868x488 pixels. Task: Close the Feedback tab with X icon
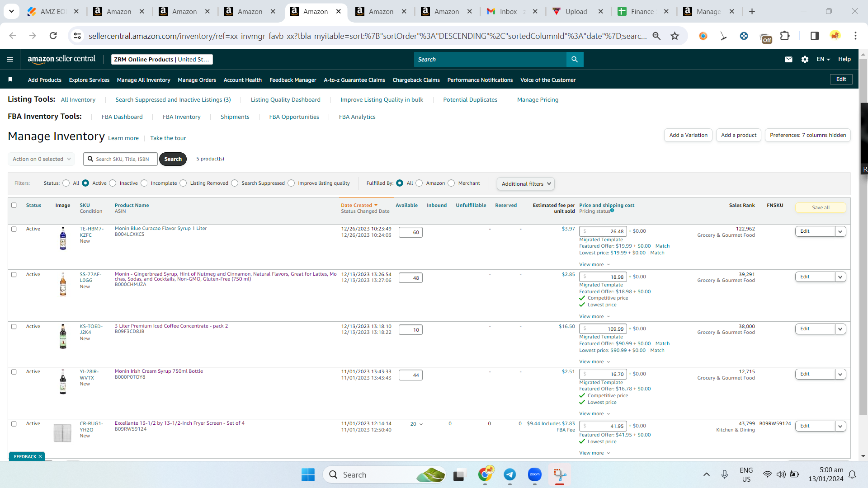pyautogui.click(x=40, y=456)
